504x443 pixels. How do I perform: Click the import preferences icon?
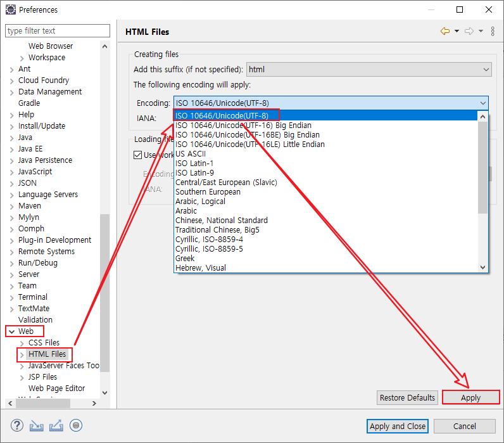coord(36,426)
